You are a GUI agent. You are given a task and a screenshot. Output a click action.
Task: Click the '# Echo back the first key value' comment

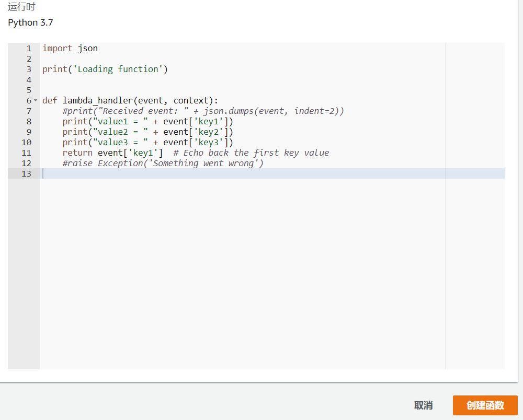coord(251,153)
